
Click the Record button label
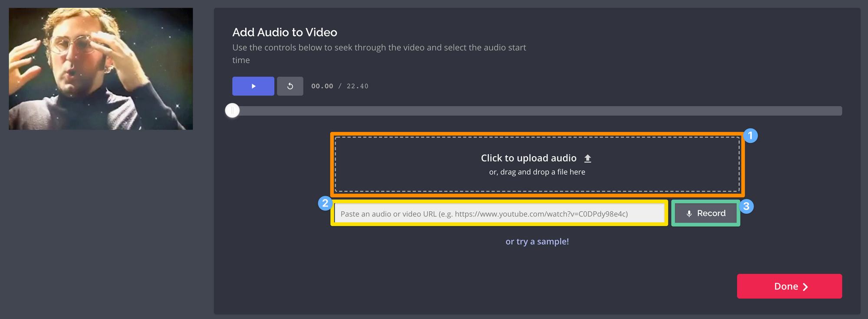click(x=711, y=214)
